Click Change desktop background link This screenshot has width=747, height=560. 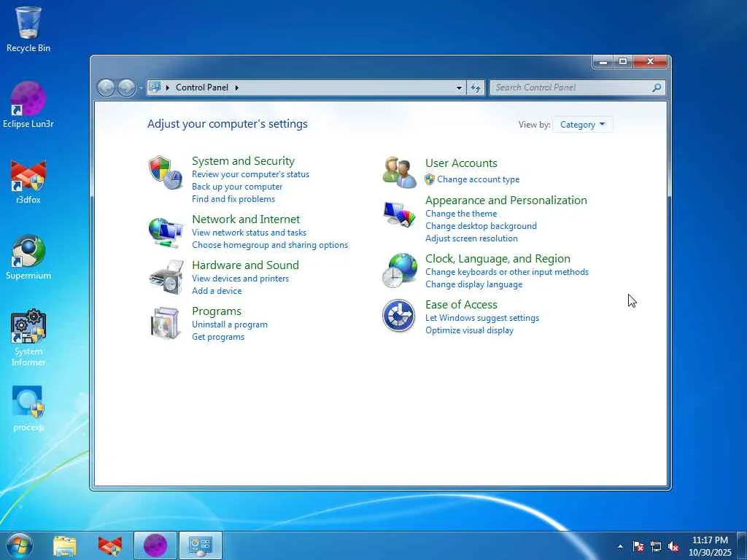(x=481, y=226)
